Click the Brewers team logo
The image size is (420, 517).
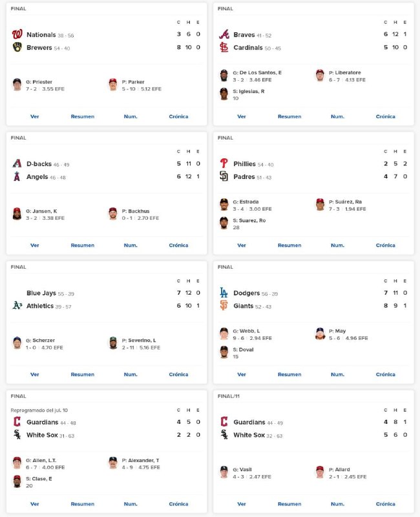[17, 47]
